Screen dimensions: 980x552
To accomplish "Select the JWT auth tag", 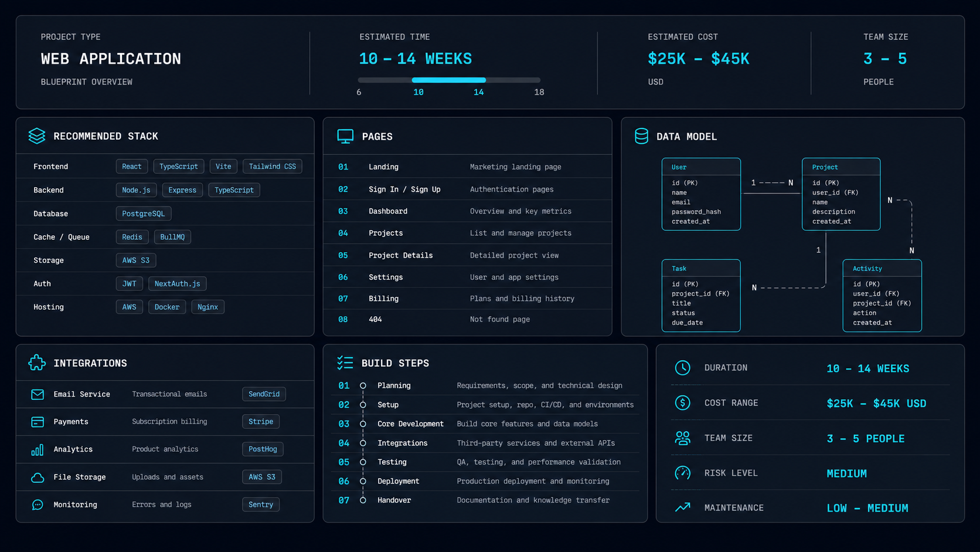I will click(130, 284).
